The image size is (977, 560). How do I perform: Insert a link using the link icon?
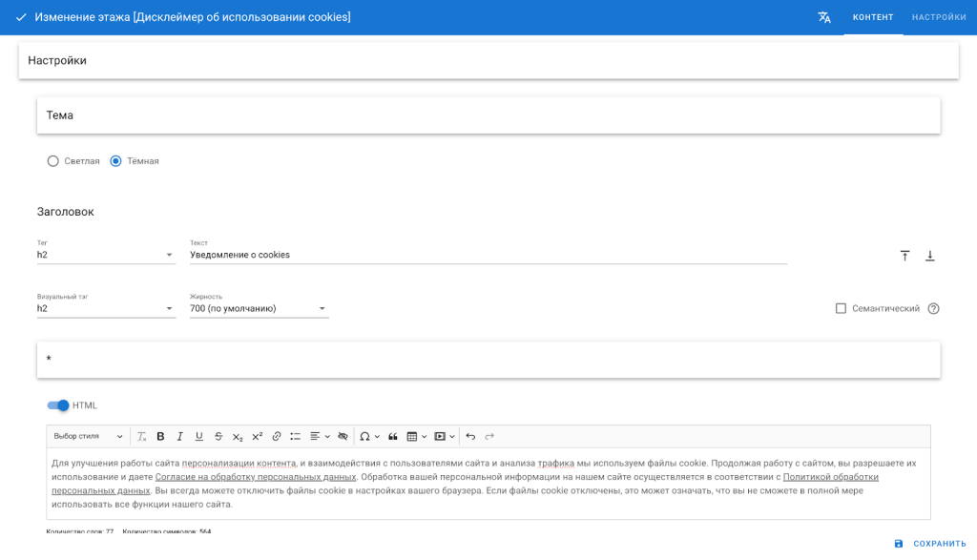277,437
